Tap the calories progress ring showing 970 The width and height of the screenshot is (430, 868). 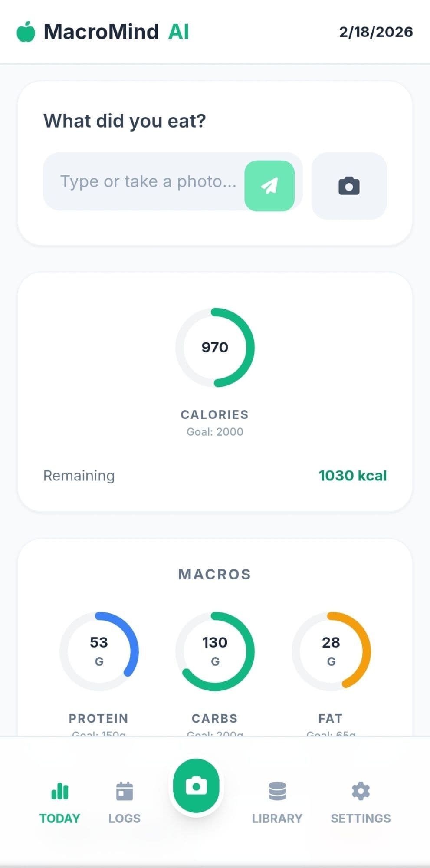215,347
